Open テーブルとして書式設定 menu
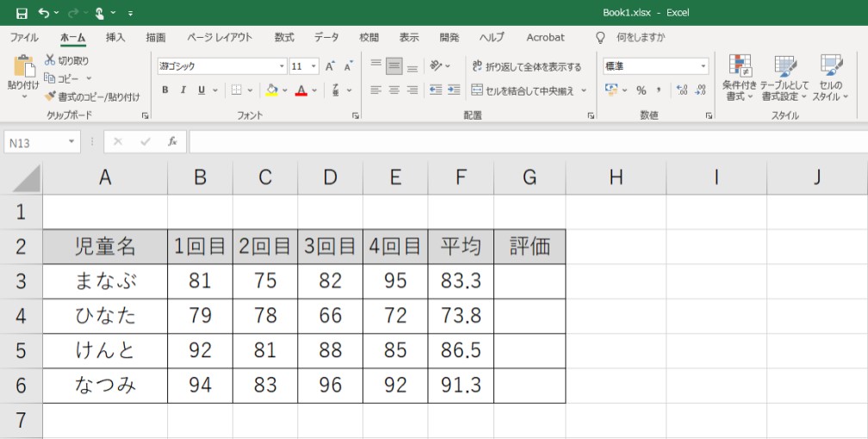The width and height of the screenshot is (868, 439). point(784,77)
